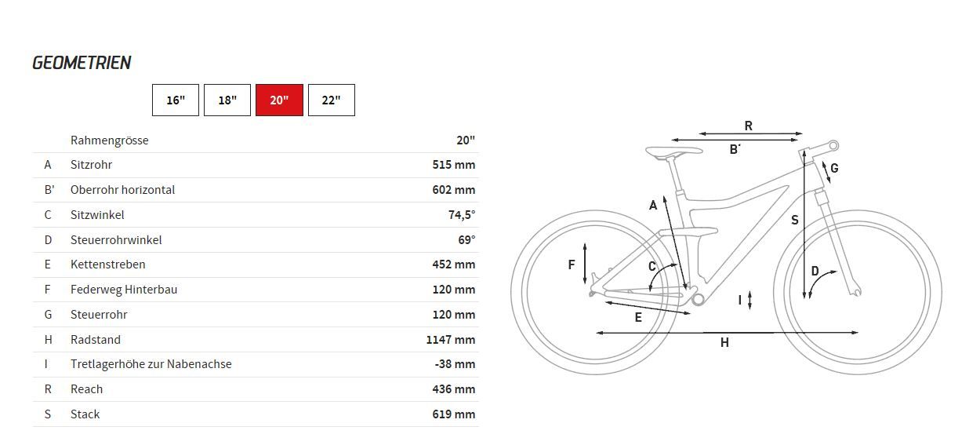980x445 pixels.
Task: Click the GEOMETRIEN heading
Action: click(82, 63)
